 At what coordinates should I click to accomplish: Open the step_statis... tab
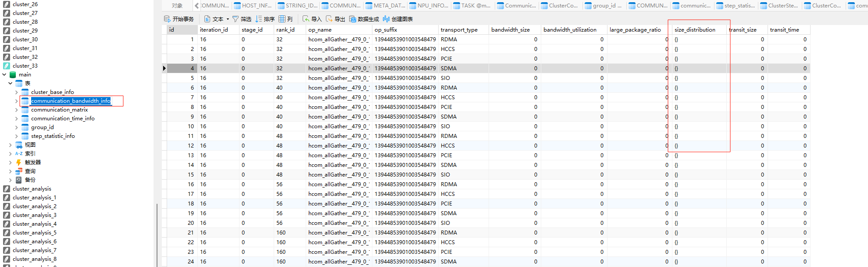click(x=736, y=6)
